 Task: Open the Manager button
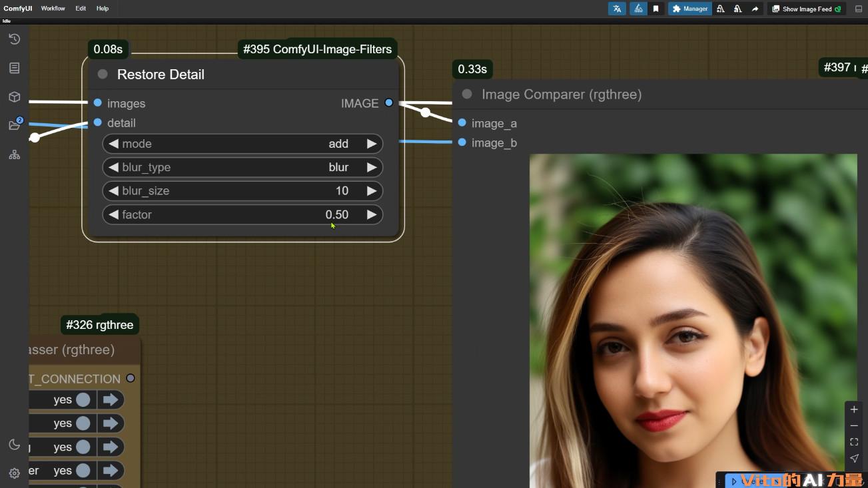click(690, 9)
